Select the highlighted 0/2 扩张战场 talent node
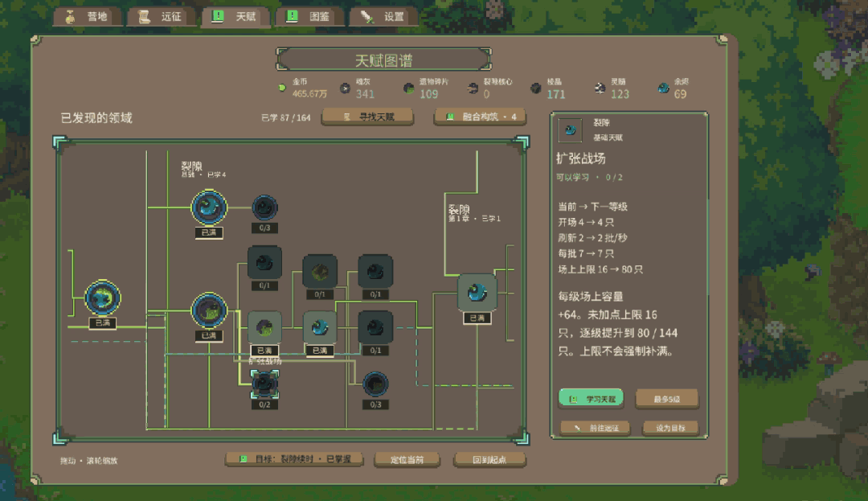 point(264,384)
